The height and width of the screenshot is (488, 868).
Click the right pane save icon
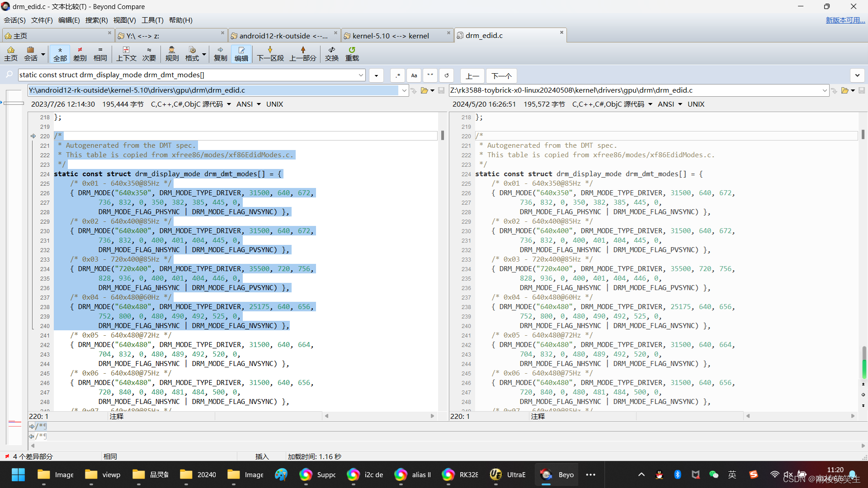click(x=862, y=90)
